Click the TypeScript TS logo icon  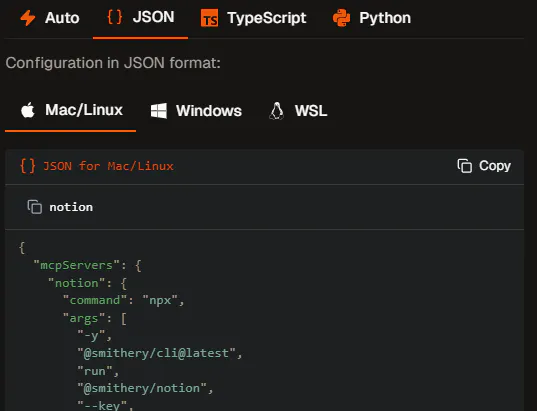pyautogui.click(x=209, y=18)
